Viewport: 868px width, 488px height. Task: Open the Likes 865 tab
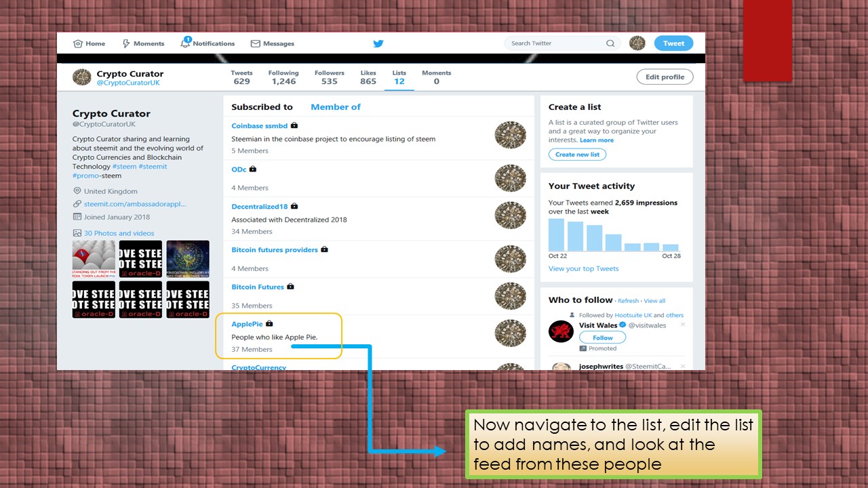click(x=368, y=77)
